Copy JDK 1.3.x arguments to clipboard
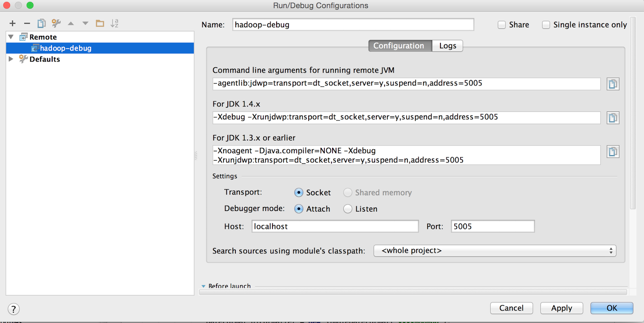Viewport: 644px width, 323px height. click(x=613, y=151)
